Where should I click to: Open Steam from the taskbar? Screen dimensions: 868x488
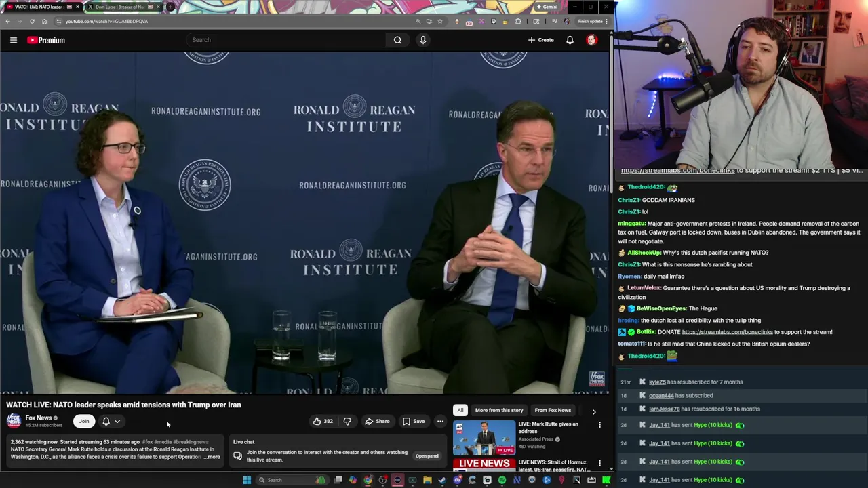tap(442, 480)
